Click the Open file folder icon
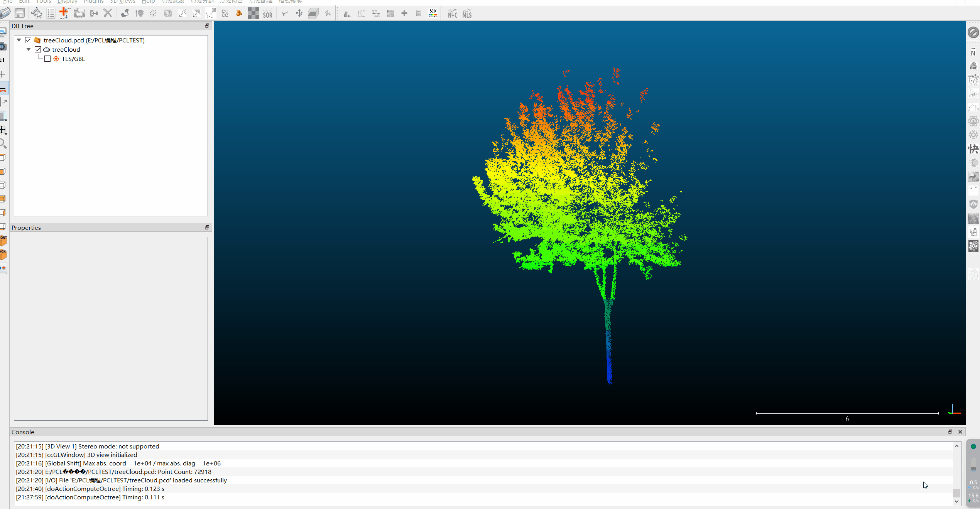980x509 pixels. (x=5, y=13)
